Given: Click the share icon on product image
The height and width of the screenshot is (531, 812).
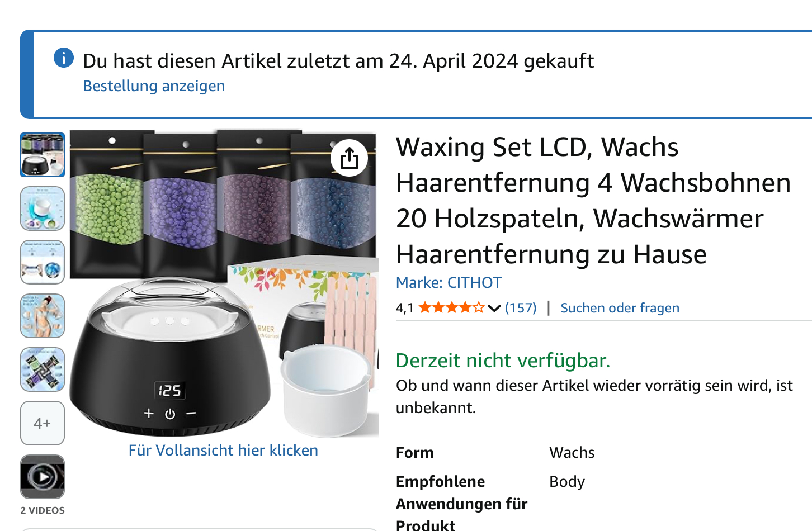Looking at the screenshot, I should (x=349, y=158).
